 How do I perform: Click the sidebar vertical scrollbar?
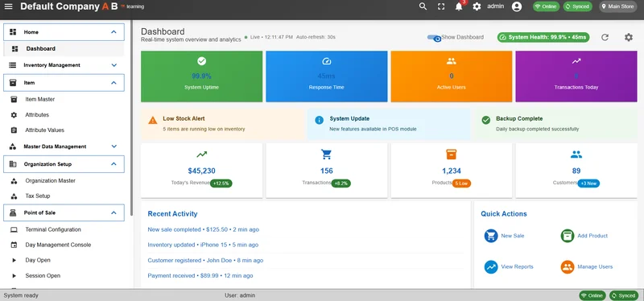click(131, 117)
